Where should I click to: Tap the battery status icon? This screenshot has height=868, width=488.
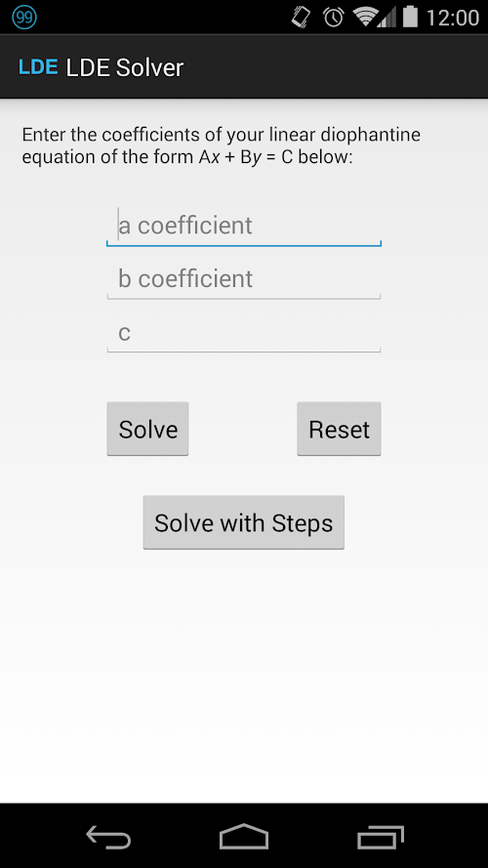(x=410, y=17)
